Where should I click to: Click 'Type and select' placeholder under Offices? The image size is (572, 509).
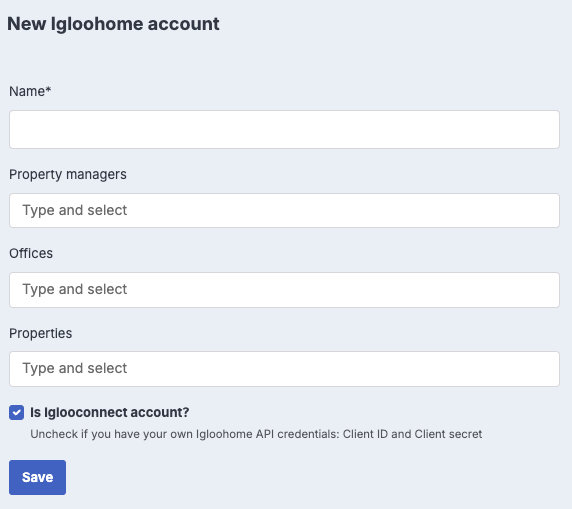coord(75,290)
